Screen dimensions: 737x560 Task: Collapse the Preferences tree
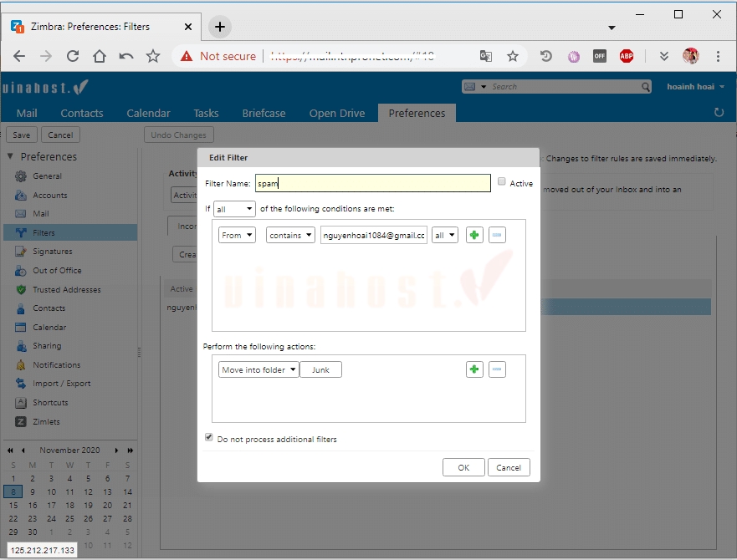coord(10,156)
